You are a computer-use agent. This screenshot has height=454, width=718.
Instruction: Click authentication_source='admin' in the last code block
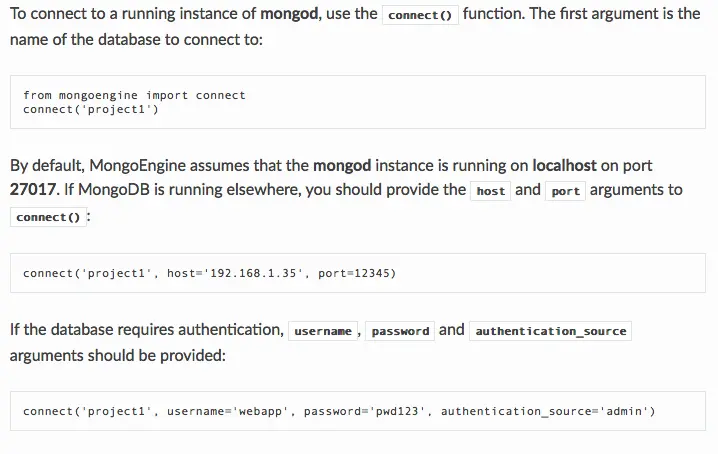546,411
